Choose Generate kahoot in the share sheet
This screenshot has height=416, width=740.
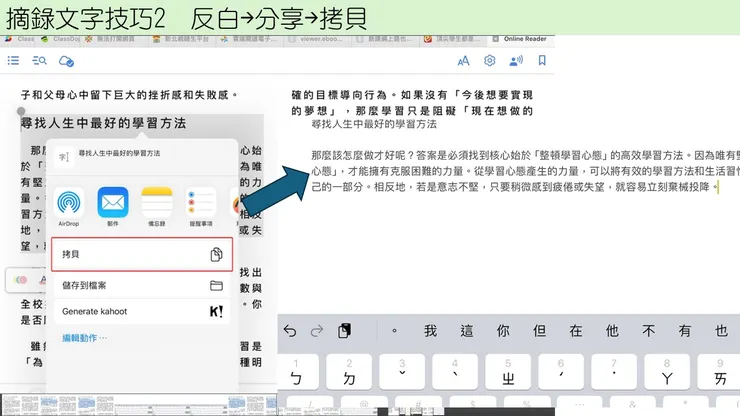coord(142,311)
